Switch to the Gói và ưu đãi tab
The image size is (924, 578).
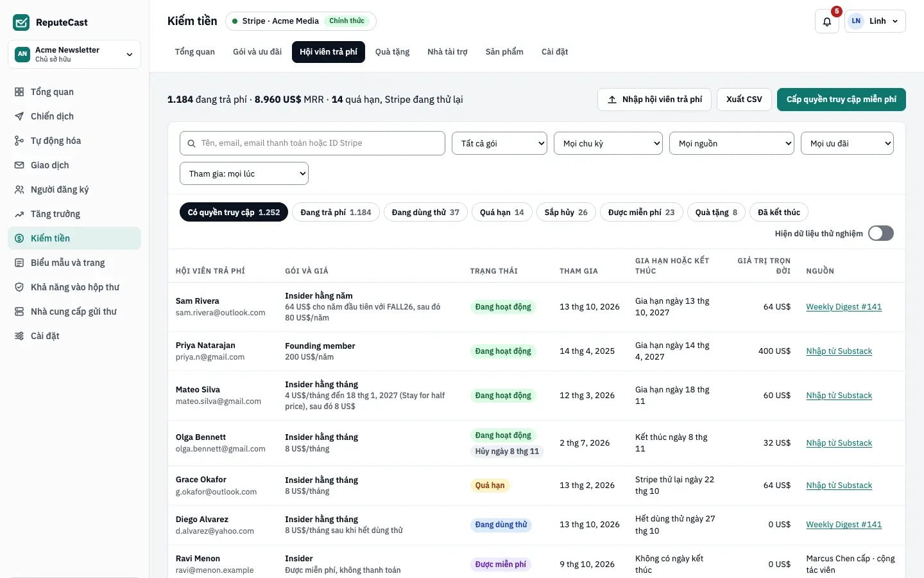click(x=257, y=52)
